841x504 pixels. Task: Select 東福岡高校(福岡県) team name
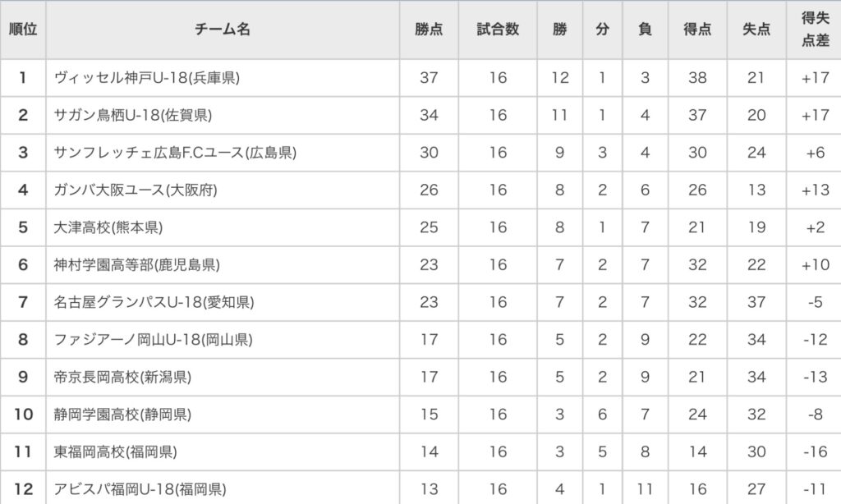click(x=114, y=452)
